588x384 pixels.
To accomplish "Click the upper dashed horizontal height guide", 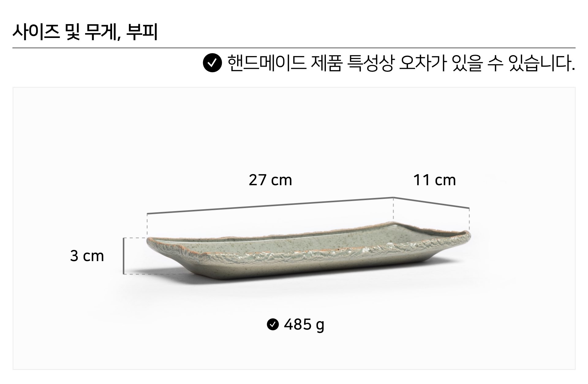I will click(135, 238).
